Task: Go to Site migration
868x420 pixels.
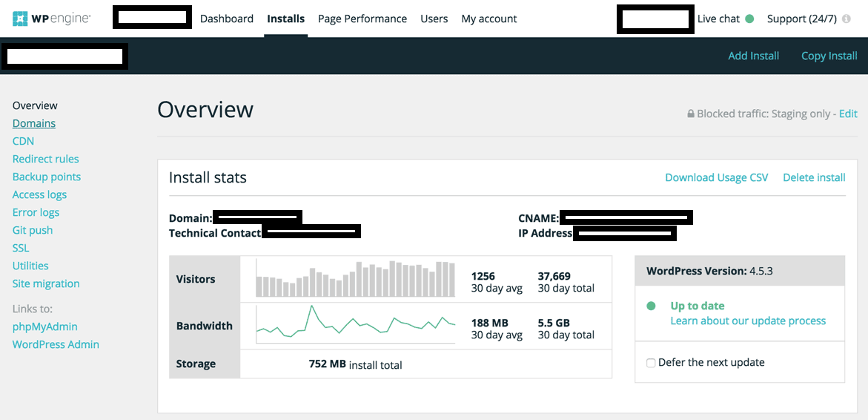Action: (x=46, y=283)
